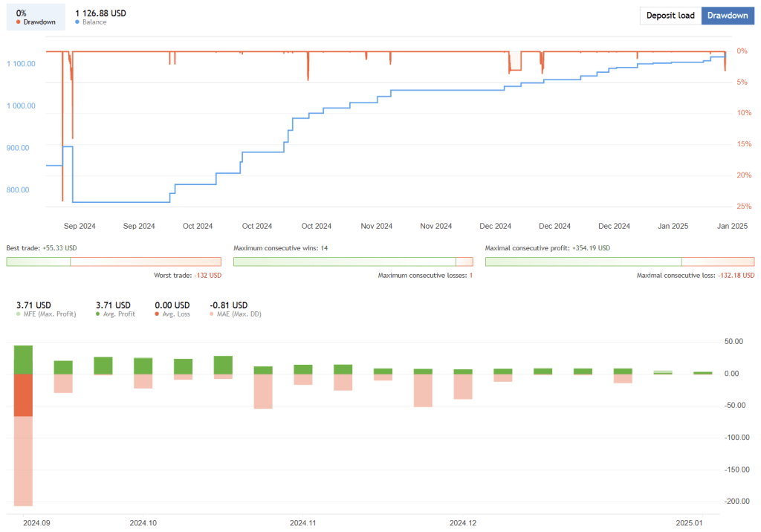Toggle the MAE (Max. DD) legend marker
Image resolution: width=761 pixels, height=532 pixels.
click(213, 314)
